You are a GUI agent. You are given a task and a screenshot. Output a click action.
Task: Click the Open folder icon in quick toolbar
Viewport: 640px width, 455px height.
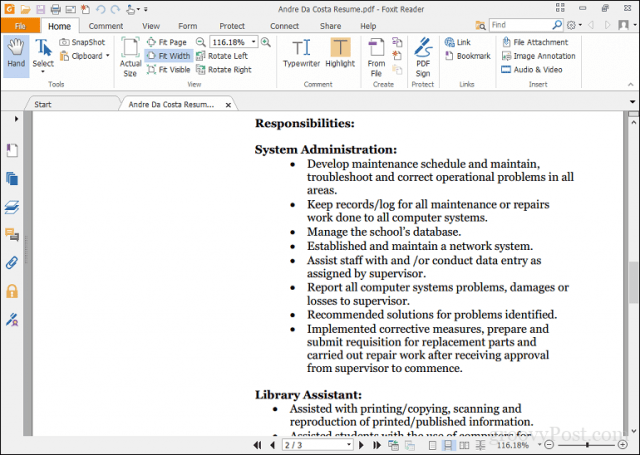click(x=25, y=9)
